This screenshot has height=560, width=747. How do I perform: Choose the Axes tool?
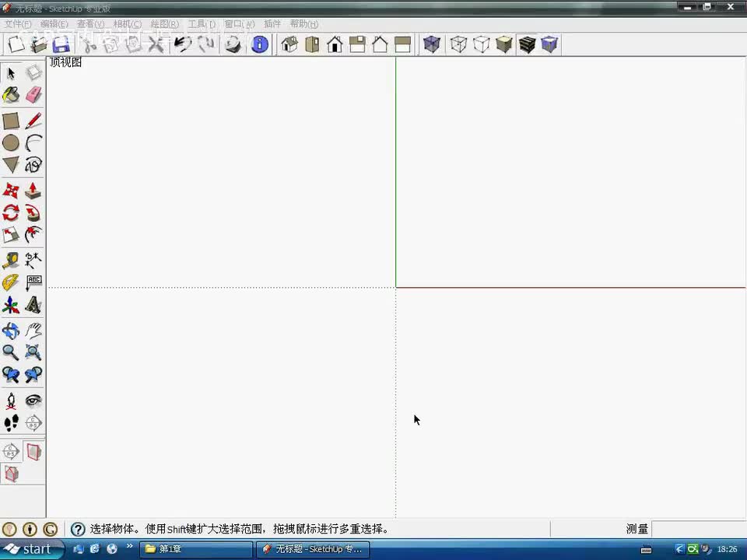[11, 305]
